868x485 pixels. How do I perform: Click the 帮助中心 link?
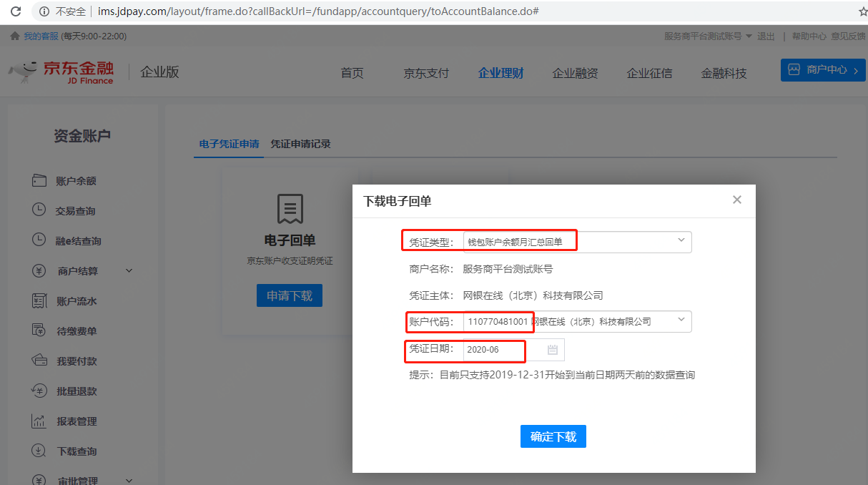click(809, 36)
